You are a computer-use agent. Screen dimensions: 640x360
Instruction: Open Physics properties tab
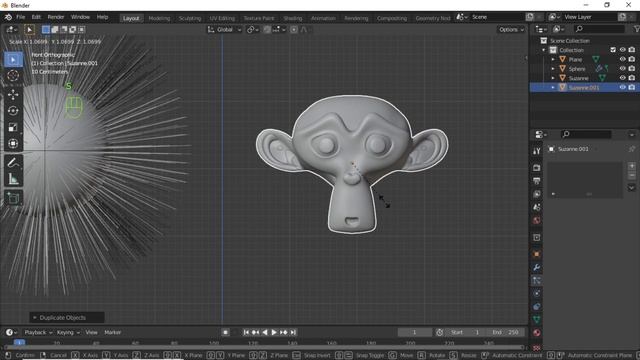[537, 293]
